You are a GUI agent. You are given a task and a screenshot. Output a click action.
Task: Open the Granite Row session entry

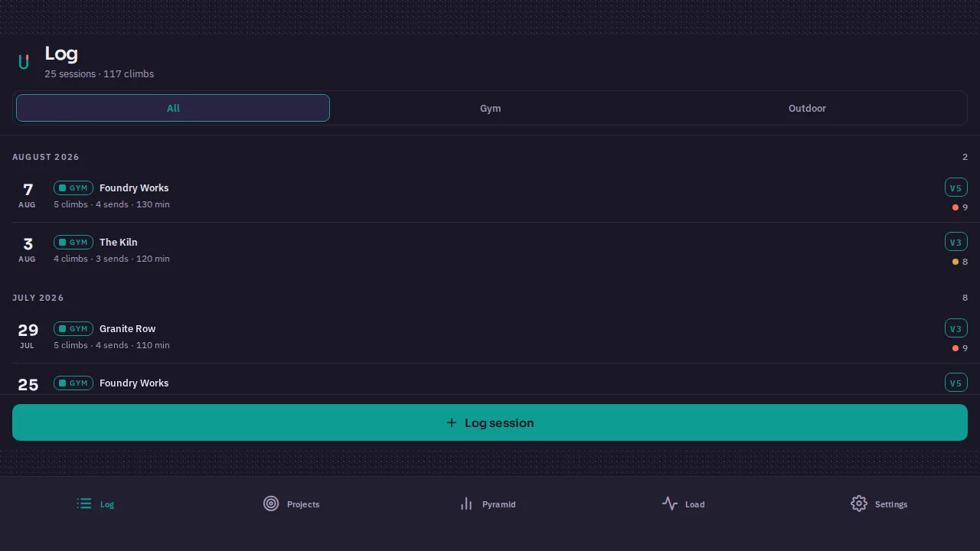click(490, 336)
